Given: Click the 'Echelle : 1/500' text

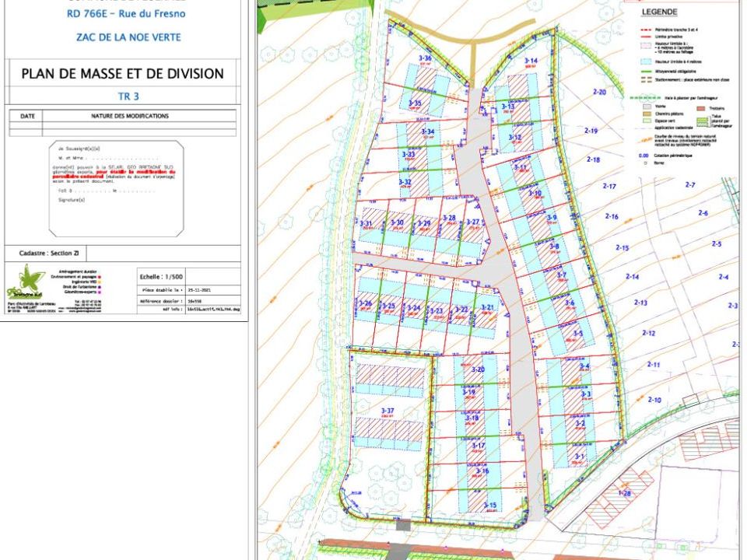Looking at the screenshot, I should point(161,277).
